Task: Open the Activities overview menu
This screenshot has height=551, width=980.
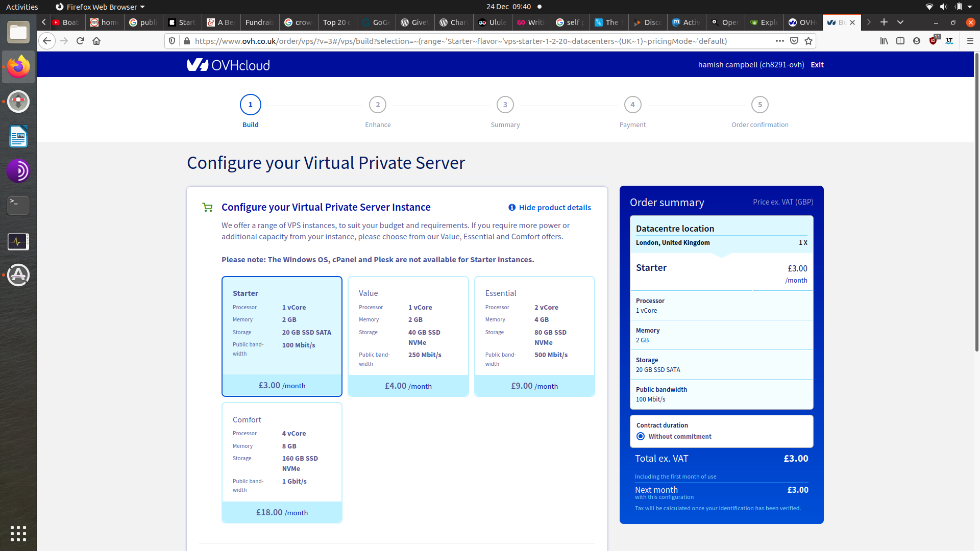Action: [x=22, y=7]
